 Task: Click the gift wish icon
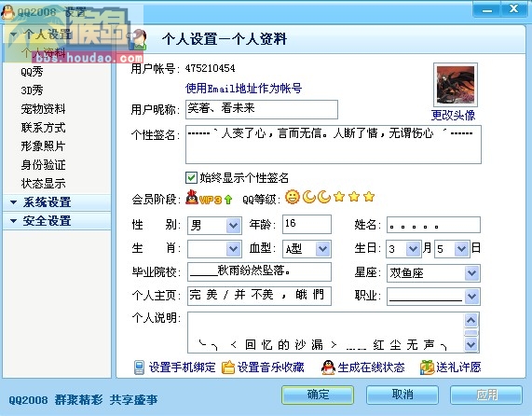[x=427, y=367]
